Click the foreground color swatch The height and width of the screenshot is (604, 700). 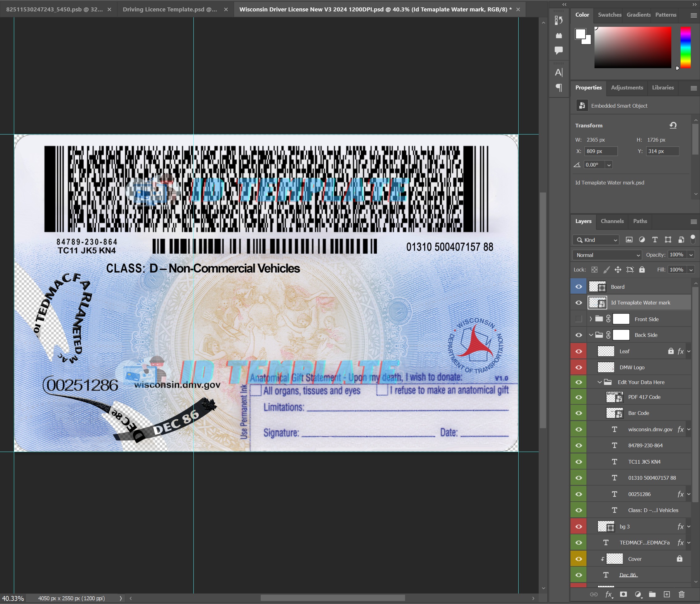(x=580, y=34)
